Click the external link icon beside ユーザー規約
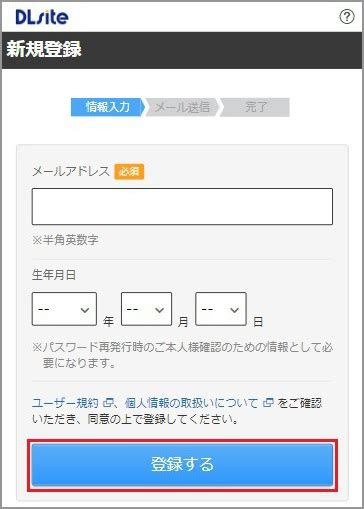Viewport: 364px width, 509px height. tap(108, 403)
